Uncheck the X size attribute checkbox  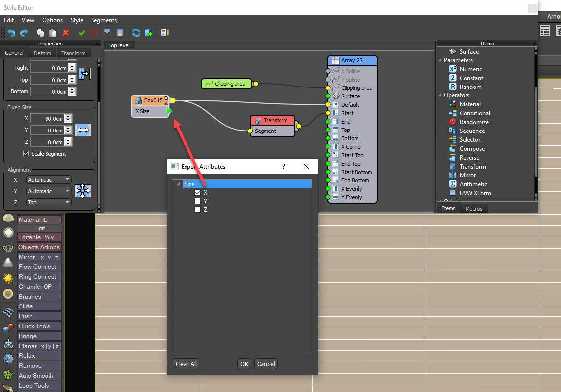tap(198, 193)
